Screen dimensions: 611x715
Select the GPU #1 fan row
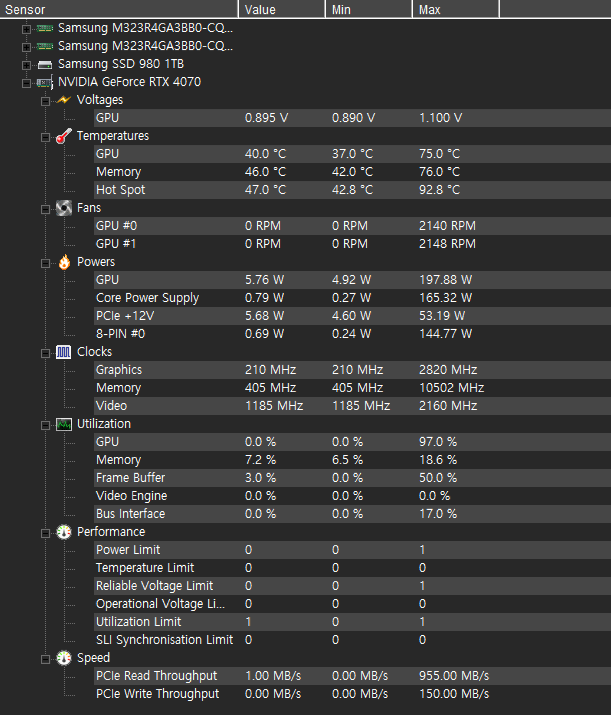point(352,244)
